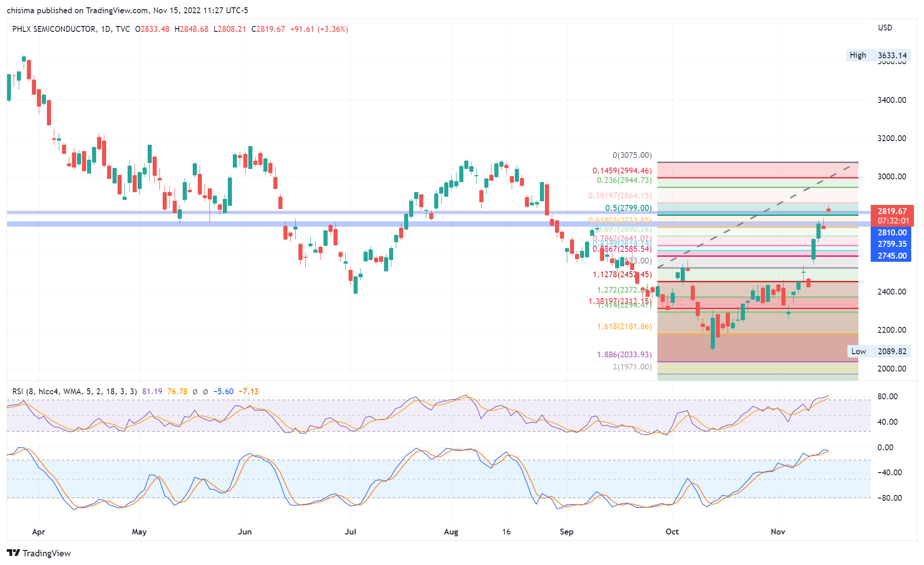Select the 0.5(2799.00) Fibonacci level label
This screenshot has width=924, height=565.
[x=628, y=208]
